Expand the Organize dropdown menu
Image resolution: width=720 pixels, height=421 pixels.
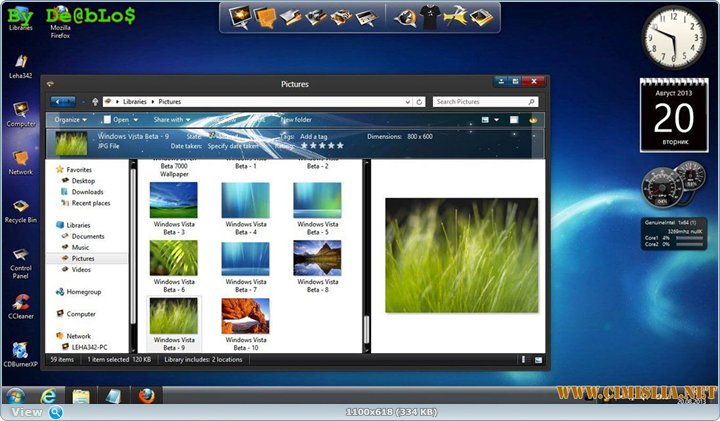click(x=70, y=120)
